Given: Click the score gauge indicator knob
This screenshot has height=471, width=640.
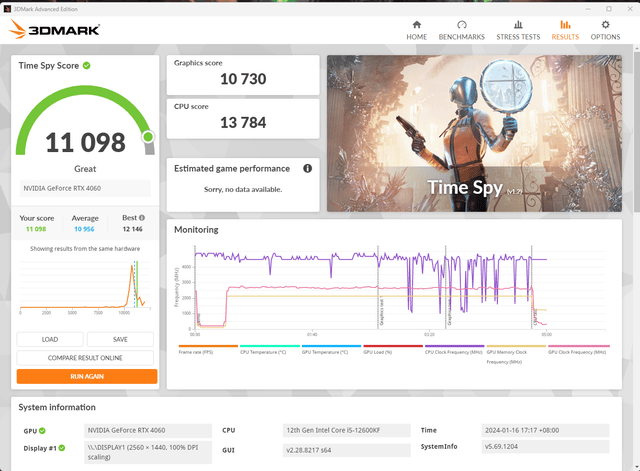Looking at the screenshot, I should (x=148, y=137).
